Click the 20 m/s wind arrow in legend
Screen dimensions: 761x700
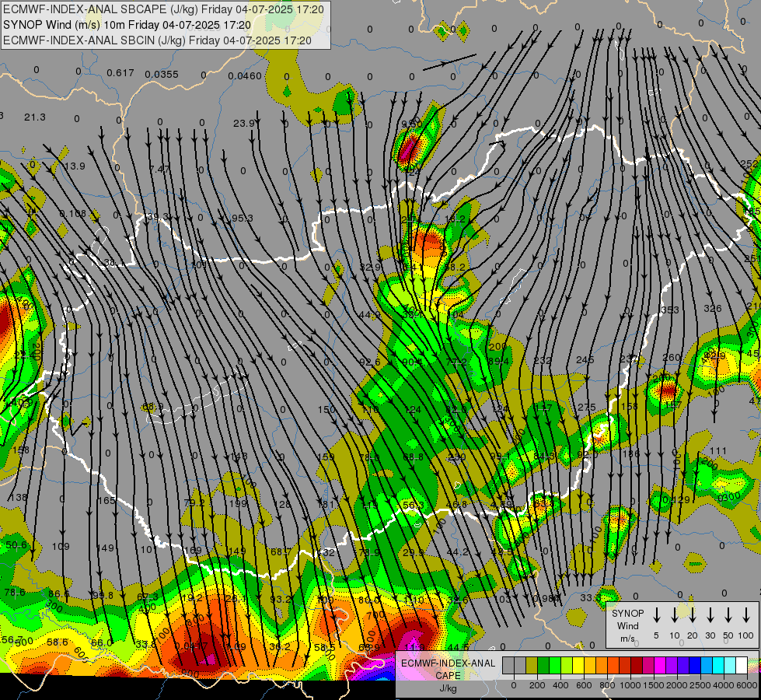click(x=692, y=615)
